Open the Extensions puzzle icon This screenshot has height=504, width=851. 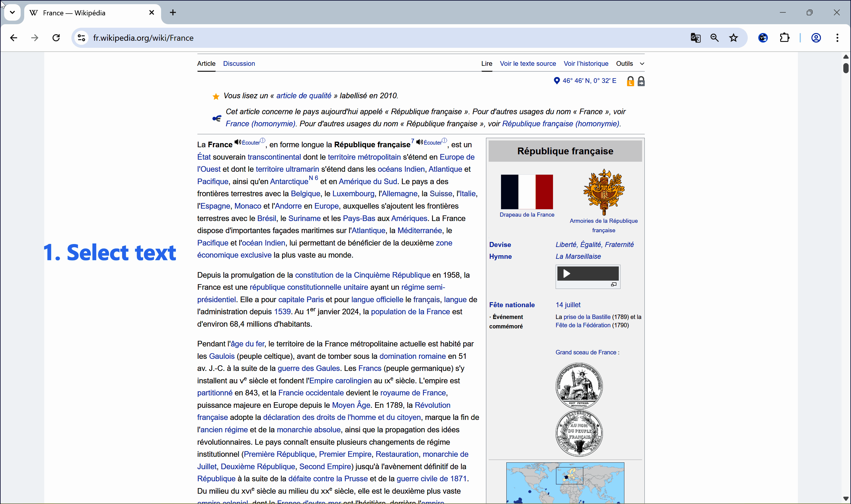click(785, 38)
